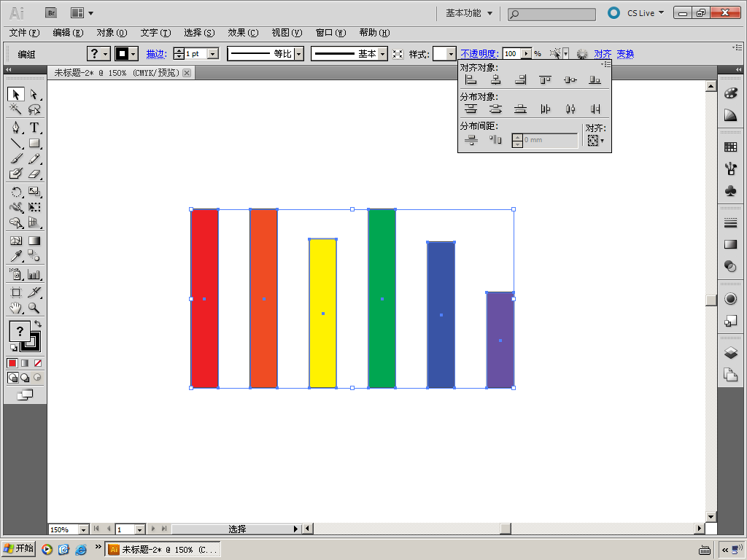Select the Hand tool

coord(16,308)
